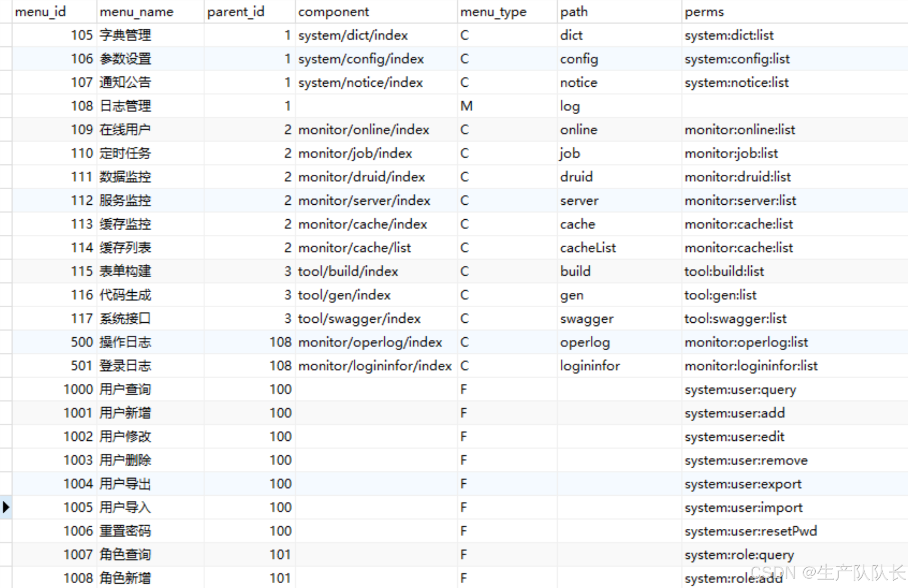Image resolution: width=908 pixels, height=588 pixels.
Task: Select the menu_id cell 500
Action: pos(82,342)
